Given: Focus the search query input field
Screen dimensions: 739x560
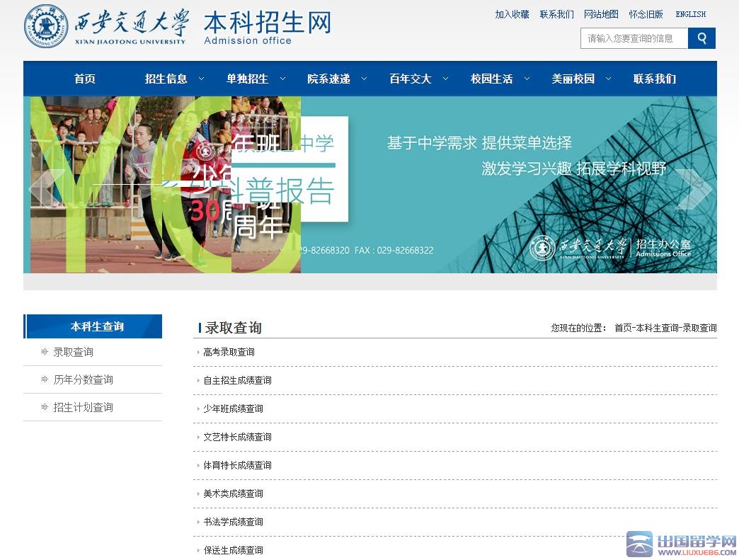Looking at the screenshot, I should tap(634, 38).
